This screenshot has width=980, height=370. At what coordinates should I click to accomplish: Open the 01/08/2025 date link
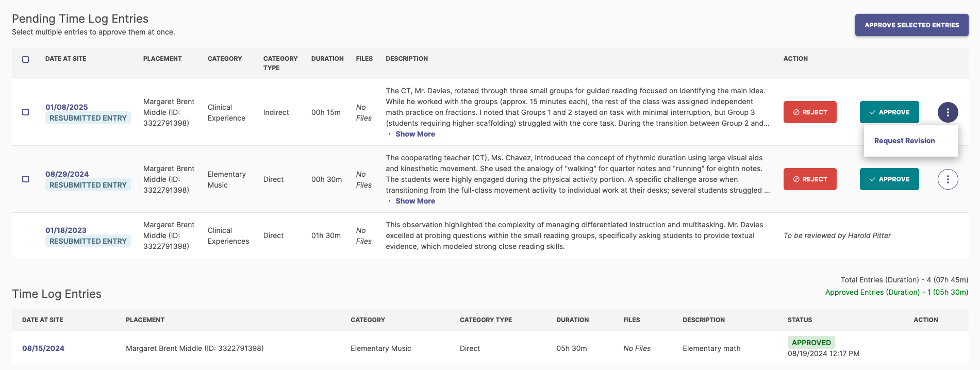tap(67, 107)
